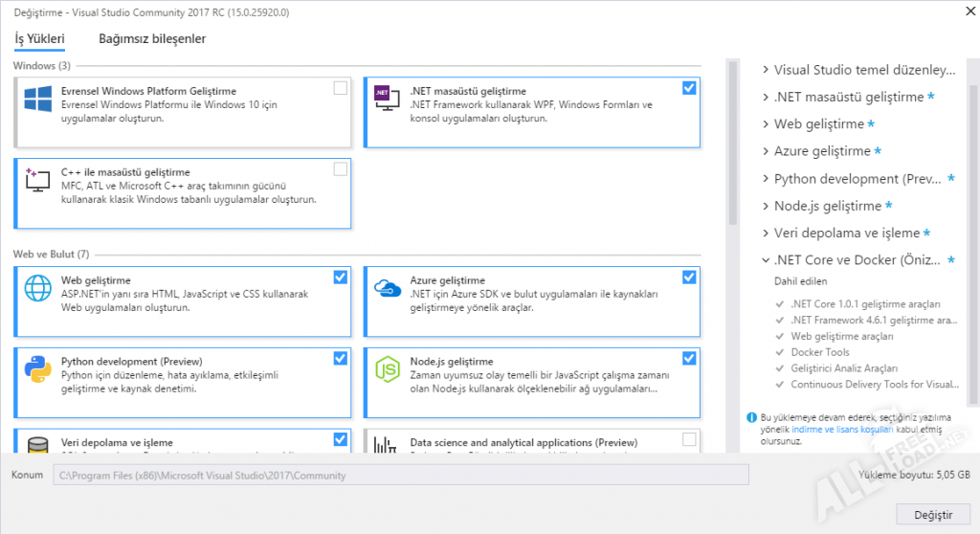Click the Data science chart icon
This screenshot has height=534, width=980.
click(x=387, y=446)
